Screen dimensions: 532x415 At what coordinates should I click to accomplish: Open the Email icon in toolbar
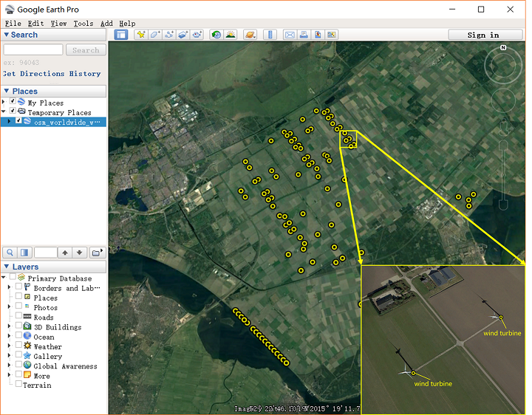290,35
